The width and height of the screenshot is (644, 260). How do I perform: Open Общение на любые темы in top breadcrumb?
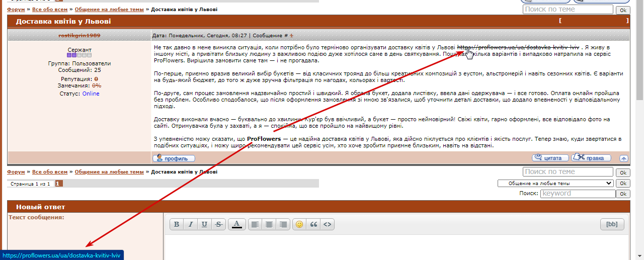tap(109, 10)
